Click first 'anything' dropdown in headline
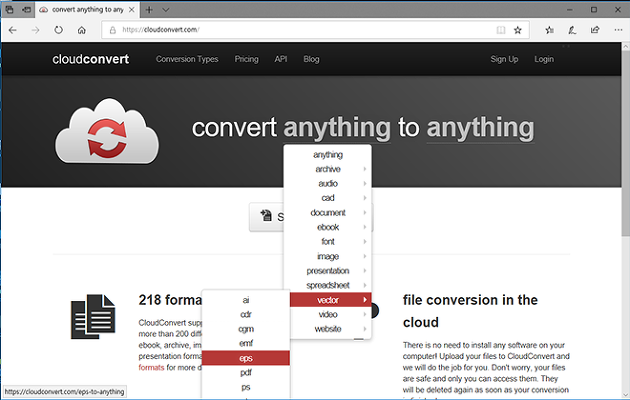The height and width of the screenshot is (400, 630). [x=337, y=129]
